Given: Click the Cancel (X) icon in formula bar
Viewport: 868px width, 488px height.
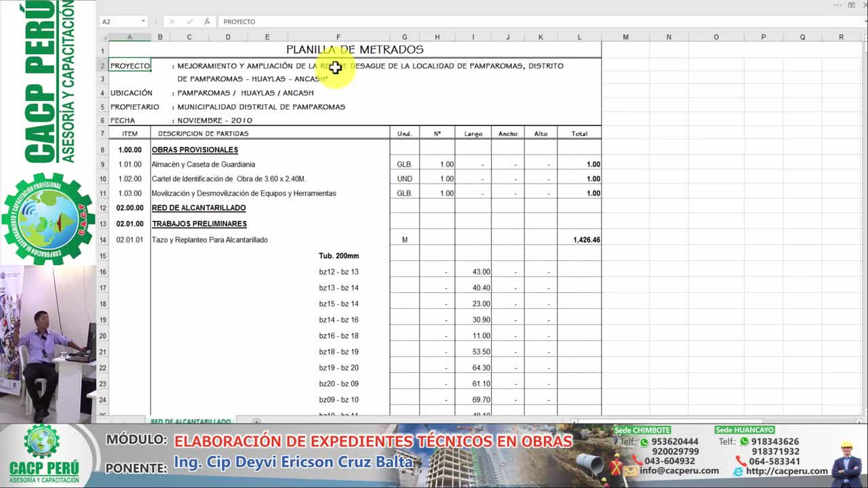Looking at the screenshot, I should point(173,21).
